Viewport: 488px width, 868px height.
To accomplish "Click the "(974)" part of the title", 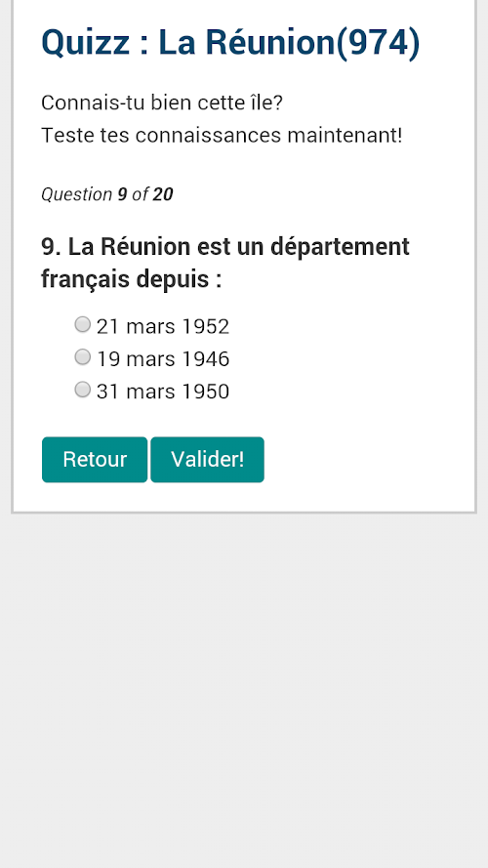I will [x=378, y=43].
